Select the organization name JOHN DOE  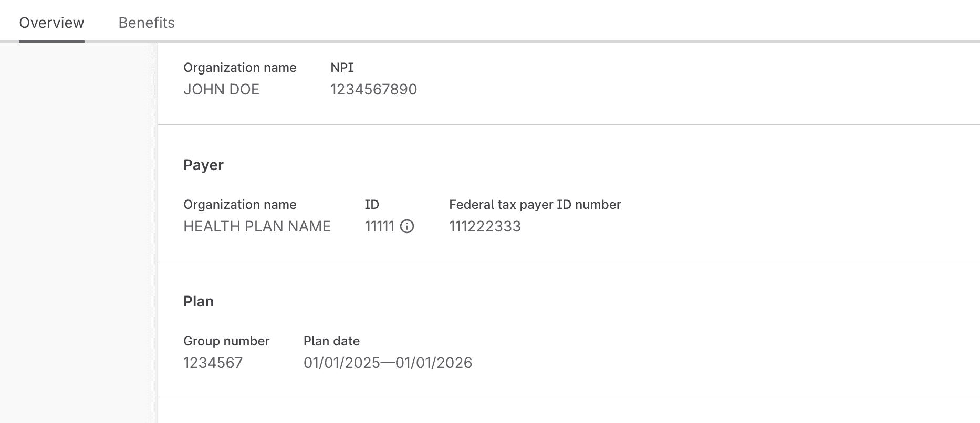point(221,89)
